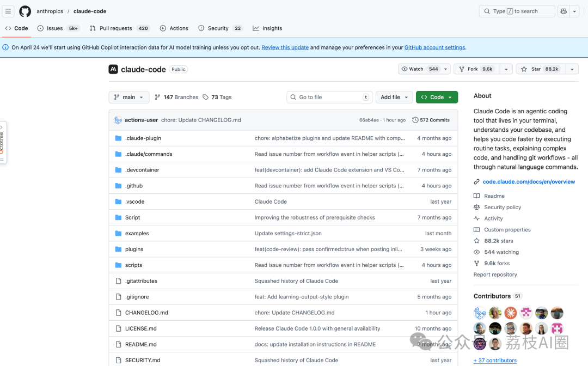588x366 pixels.
Task: Open the Watch notifications dropdown arrow
Action: 445,69
